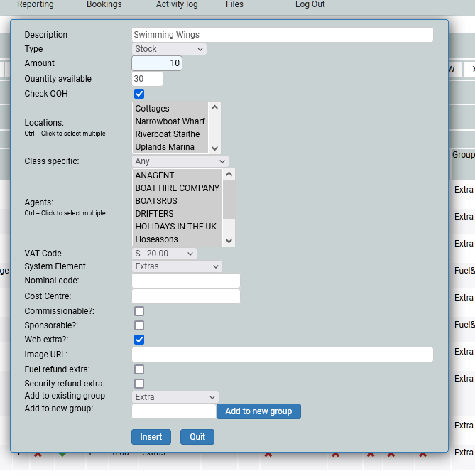Go to the Activity log menu item
Image resolution: width=475 pixels, height=476 pixels.
177,4
